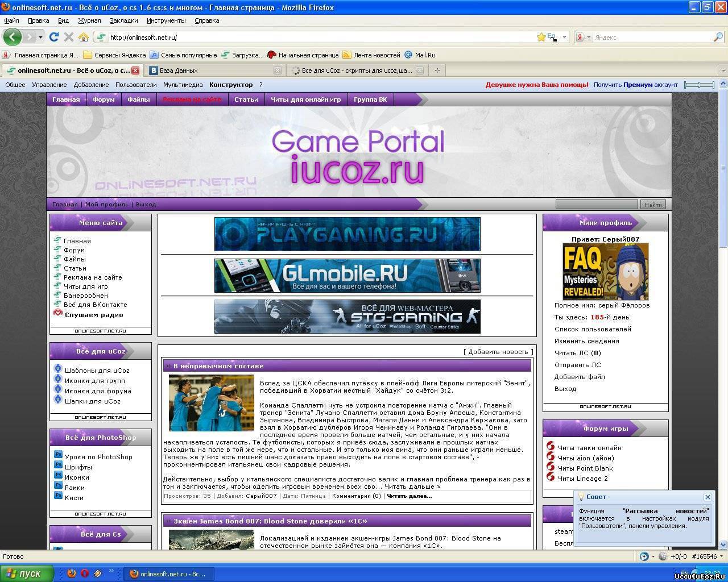Go back with the green Back arrow
The image size is (728, 582).
(13, 37)
